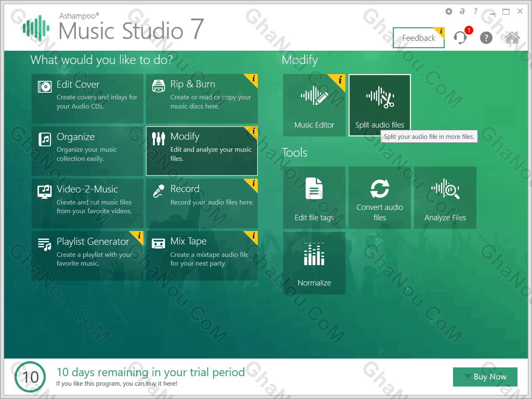Click the Feedback button

(419, 38)
